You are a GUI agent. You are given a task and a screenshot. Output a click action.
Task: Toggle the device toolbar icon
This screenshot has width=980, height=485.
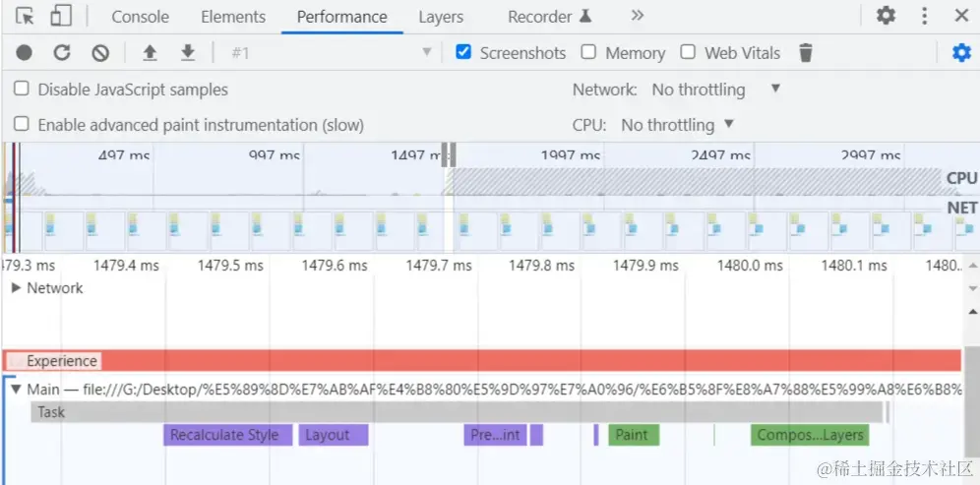point(61,17)
